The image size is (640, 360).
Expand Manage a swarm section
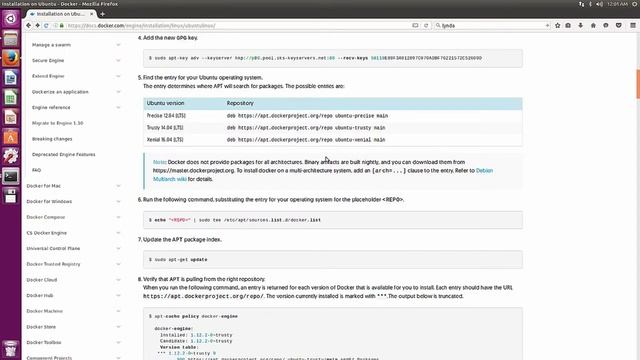click(x=118, y=45)
